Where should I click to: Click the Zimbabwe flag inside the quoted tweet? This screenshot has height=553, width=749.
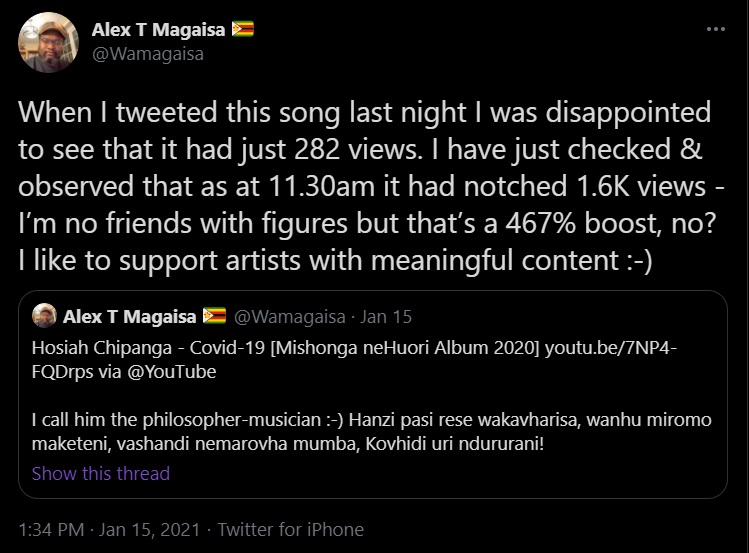click(x=214, y=317)
